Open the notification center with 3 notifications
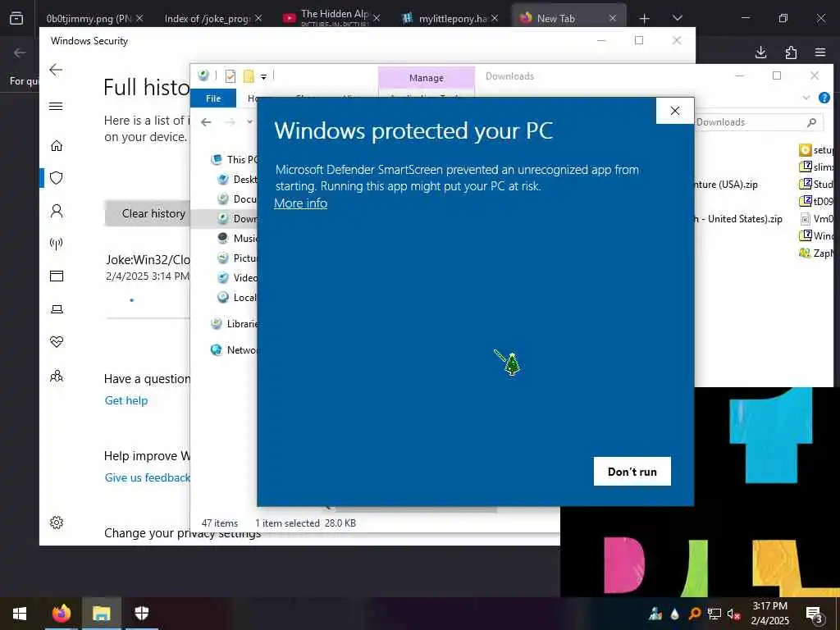This screenshot has height=630, width=840. [815, 614]
